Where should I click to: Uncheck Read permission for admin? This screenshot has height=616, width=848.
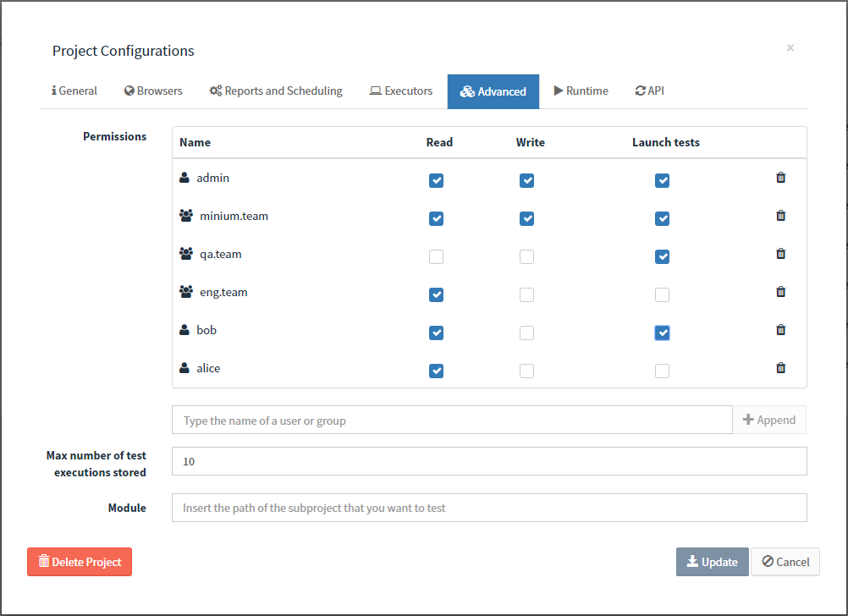pos(436,180)
